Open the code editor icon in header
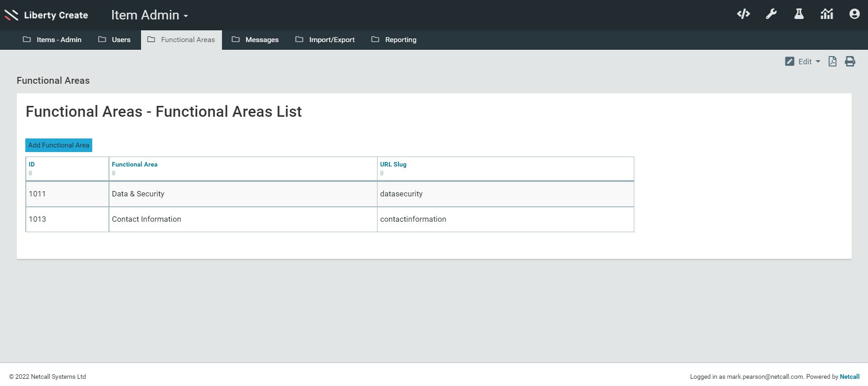This screenshot has width=868, height=386. click(x=743, y=14)
